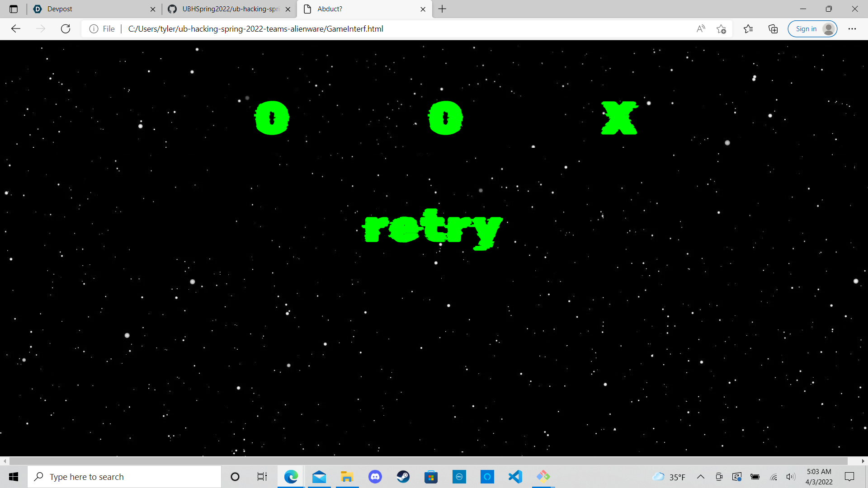Click the Read aloud icon

pyautogui.click(x=701, y=29)
